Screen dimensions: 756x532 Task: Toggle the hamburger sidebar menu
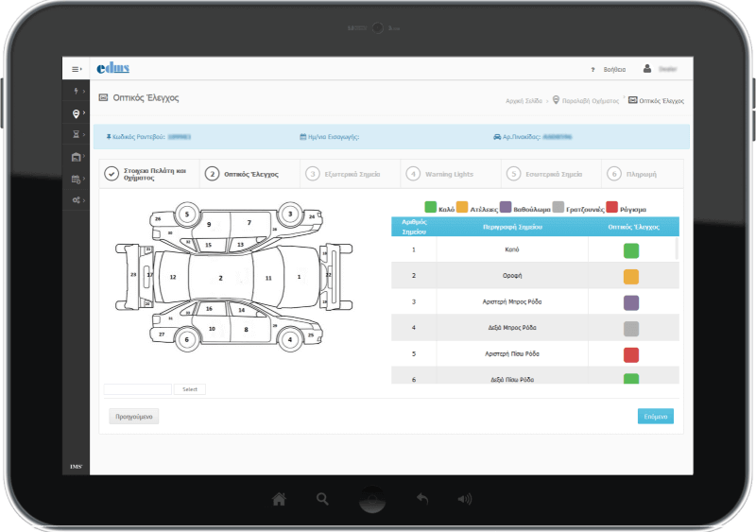(x=76, y=69)
